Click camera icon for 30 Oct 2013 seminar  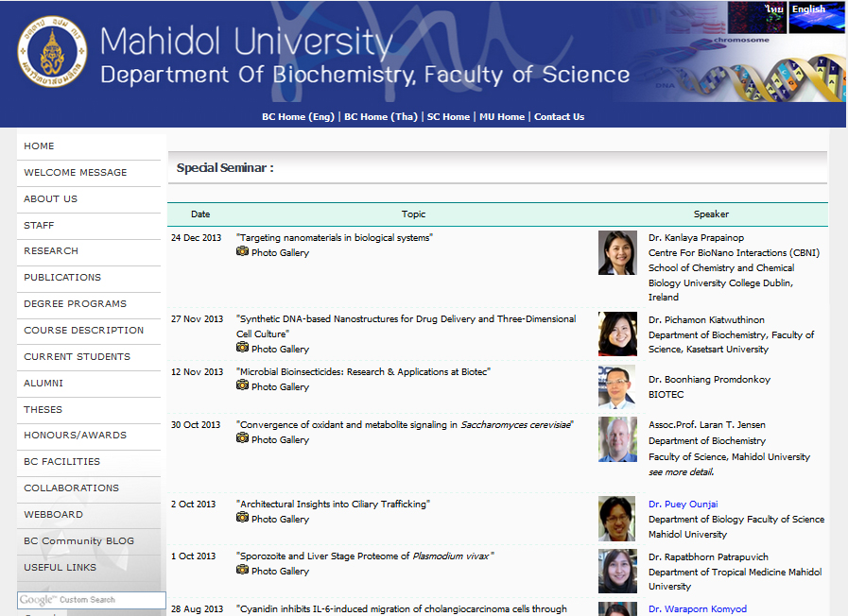click(242, 438)
